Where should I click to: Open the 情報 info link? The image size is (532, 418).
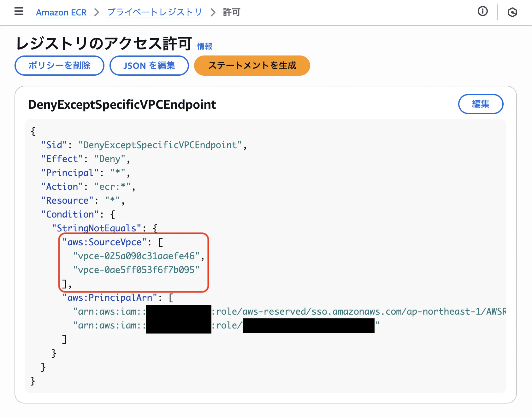[205, 46]
